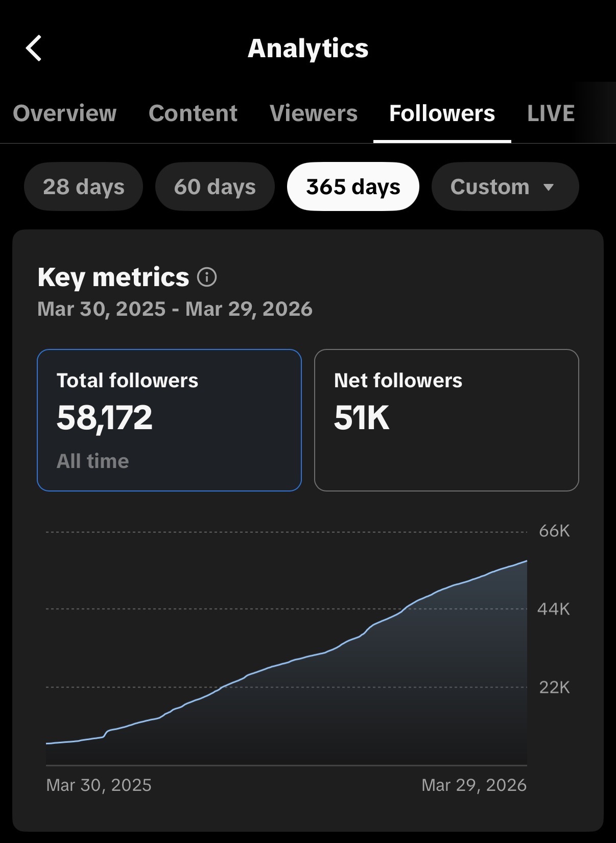Switch to the Viewers tab
This screenshot has height=843, width=616.
[x=314, y=113]
